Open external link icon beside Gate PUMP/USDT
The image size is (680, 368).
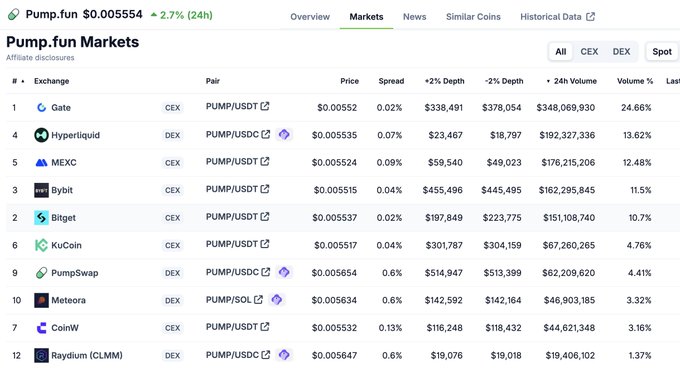265,106
